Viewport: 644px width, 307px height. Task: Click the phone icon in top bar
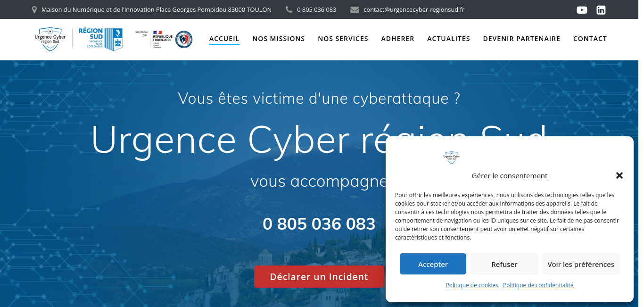pos(289,9)
